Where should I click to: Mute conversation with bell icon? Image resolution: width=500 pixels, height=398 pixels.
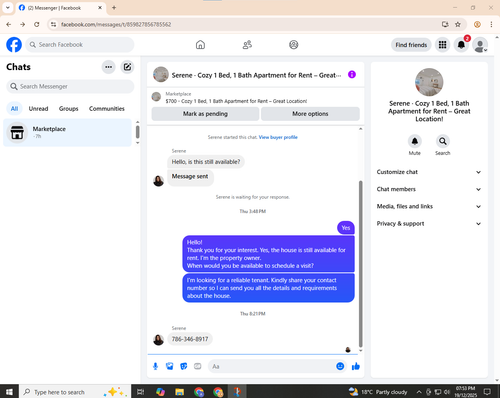(x=415, y=141)
